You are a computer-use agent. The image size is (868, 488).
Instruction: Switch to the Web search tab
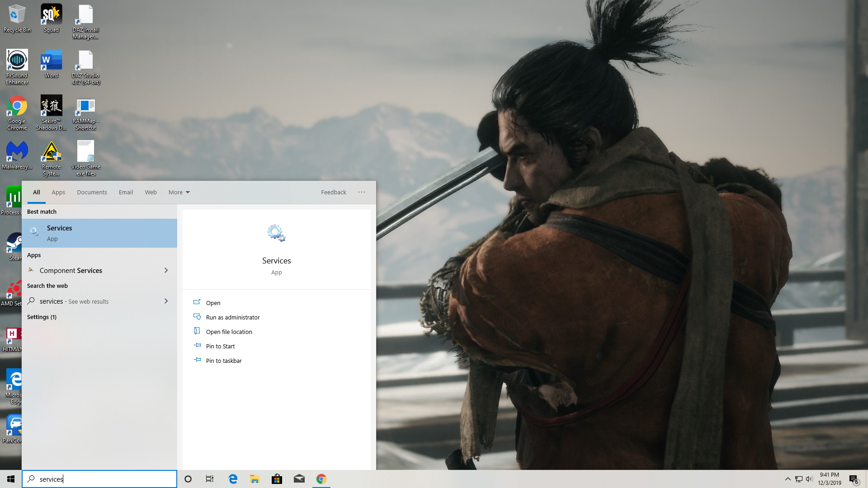[151, 192]
